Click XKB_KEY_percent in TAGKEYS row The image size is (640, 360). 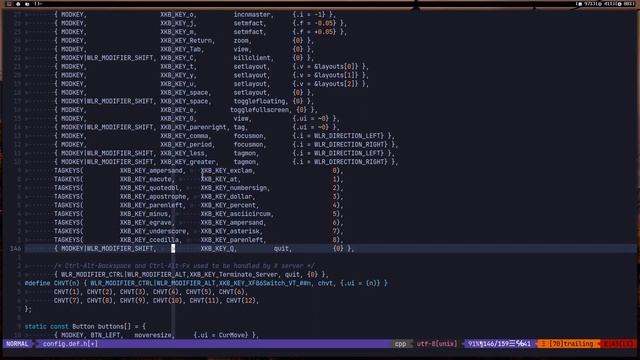point(228,205)
